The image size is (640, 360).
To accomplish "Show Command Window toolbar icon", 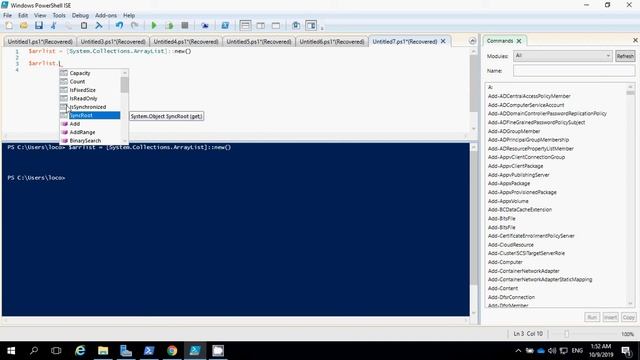I will tap(296, 26).
